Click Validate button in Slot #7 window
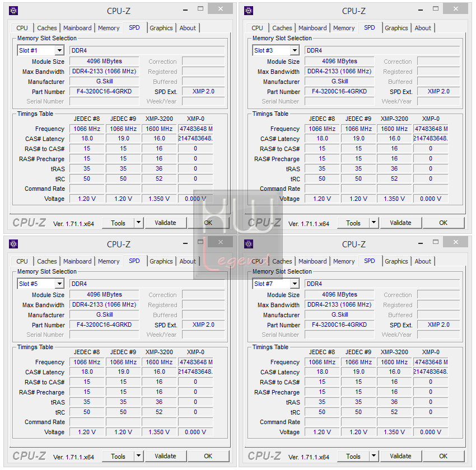Screen dimensions: 476x470 tap(401, 456)
